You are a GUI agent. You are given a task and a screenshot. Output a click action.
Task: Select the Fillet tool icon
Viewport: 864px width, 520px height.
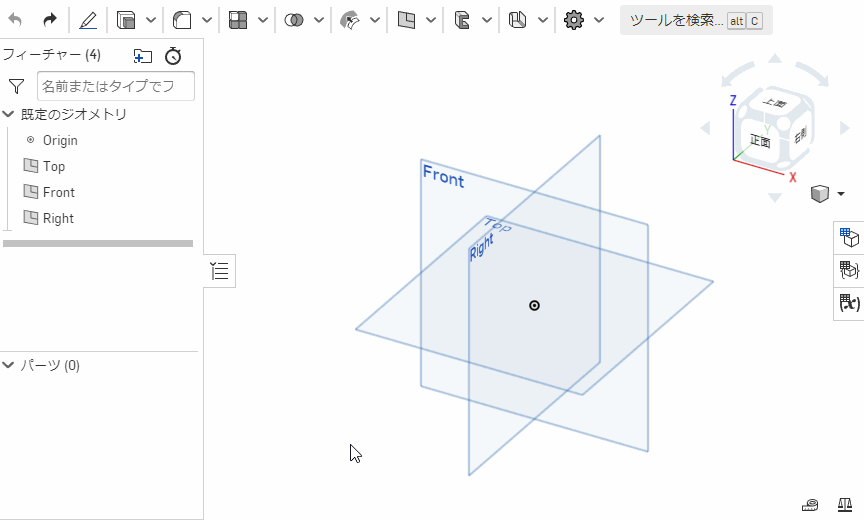182,20
